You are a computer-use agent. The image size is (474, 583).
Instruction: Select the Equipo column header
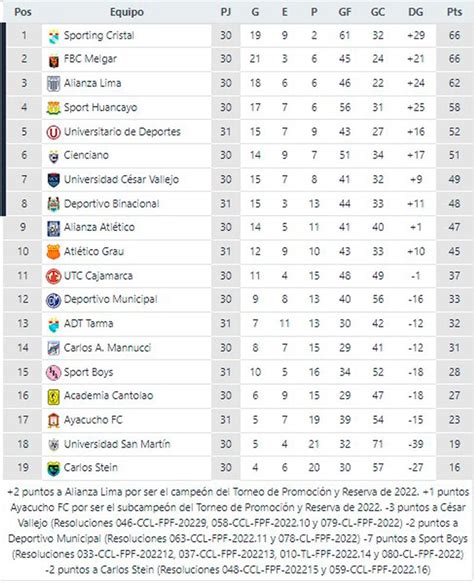(127, 12)
